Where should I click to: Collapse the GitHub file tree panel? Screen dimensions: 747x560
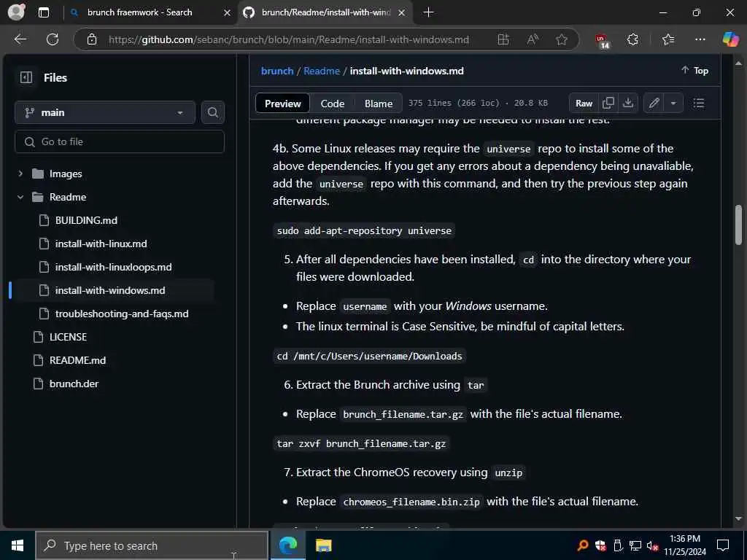(x=26, y=77)
